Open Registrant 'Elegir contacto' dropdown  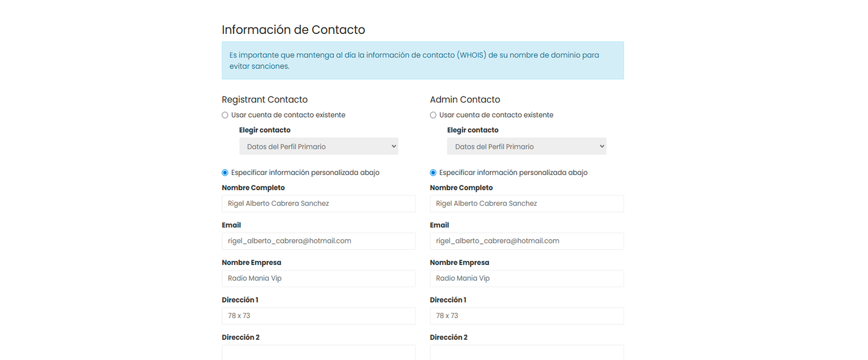[x=318, y=147]
